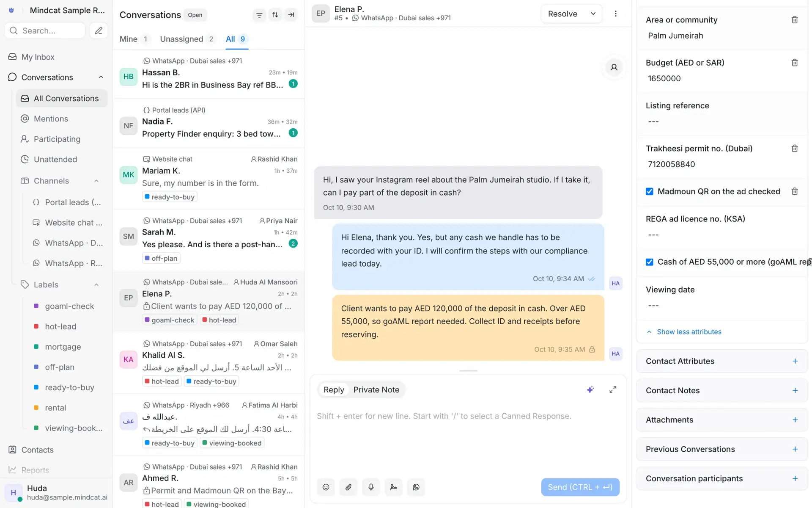Expand the reply editor to full size
812x508 pixels.
613,389
